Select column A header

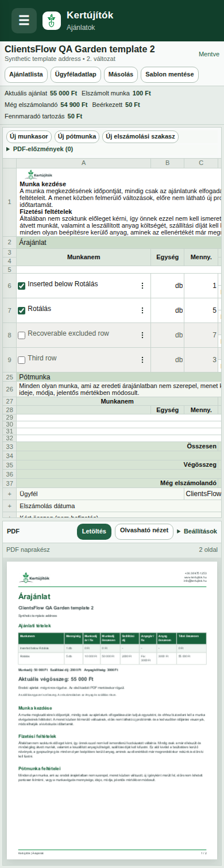coord(83,163)
